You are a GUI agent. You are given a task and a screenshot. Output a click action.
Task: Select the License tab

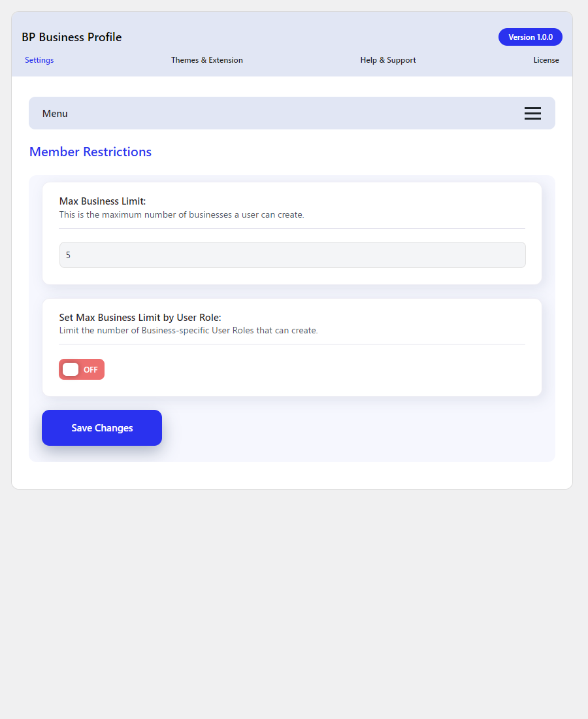546,60
